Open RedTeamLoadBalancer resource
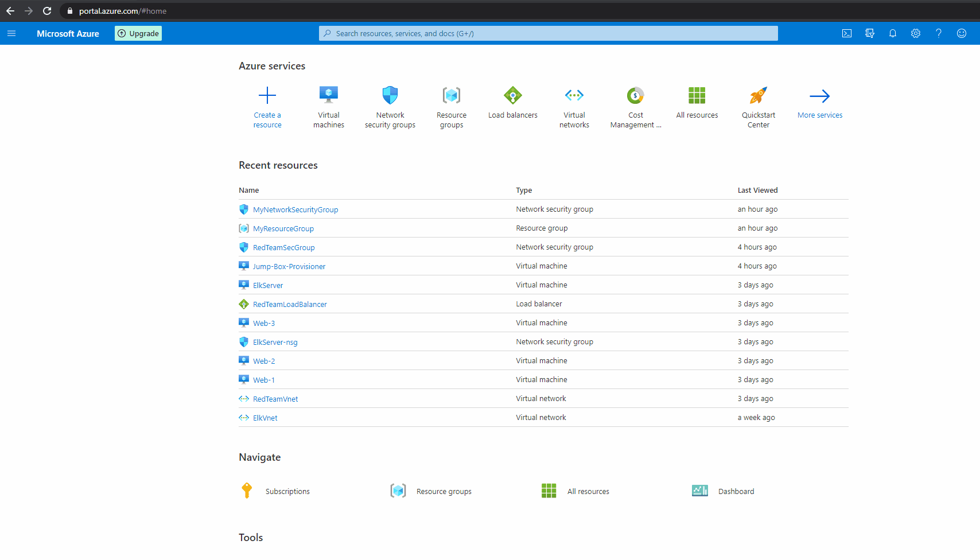Screen dimensions: 980x560 pyautogui.click(x=290, y=304)
